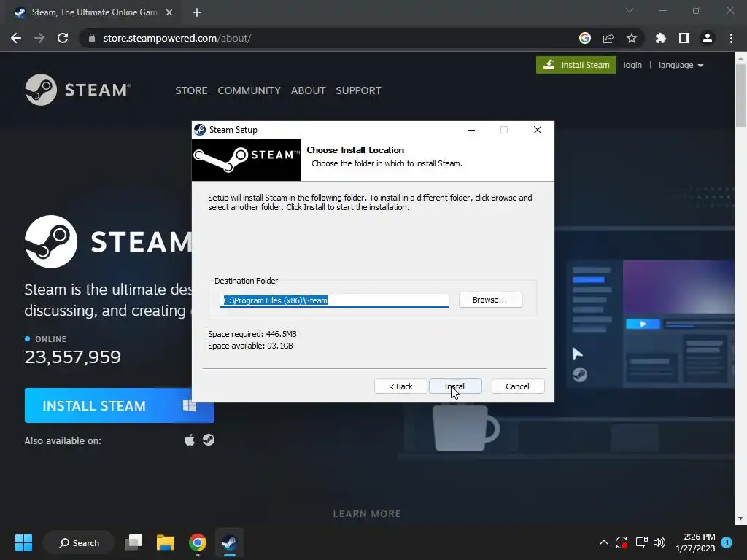Click the Steam installer taskbar icon
The height and width of the screenshot is (560, 747).
click(229, 542)
